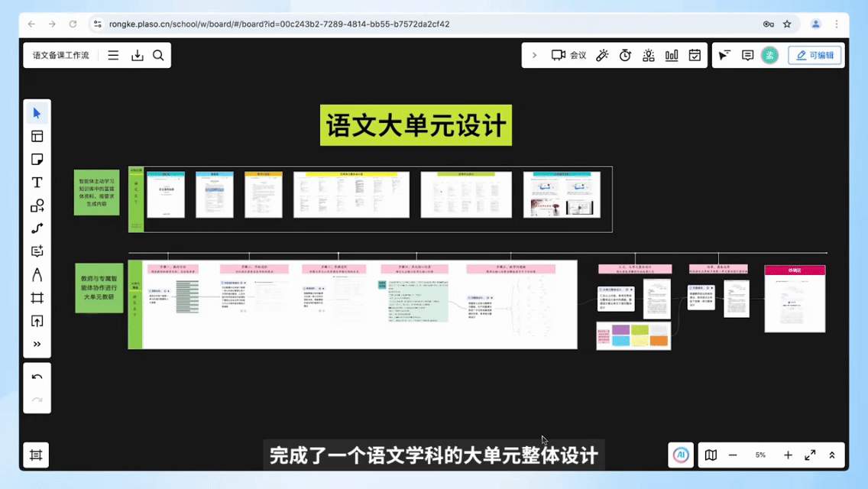This screenshot has width=868, height=489.
Task: Click the lightbulb people brainstorm icon
Action: (648, 55)
